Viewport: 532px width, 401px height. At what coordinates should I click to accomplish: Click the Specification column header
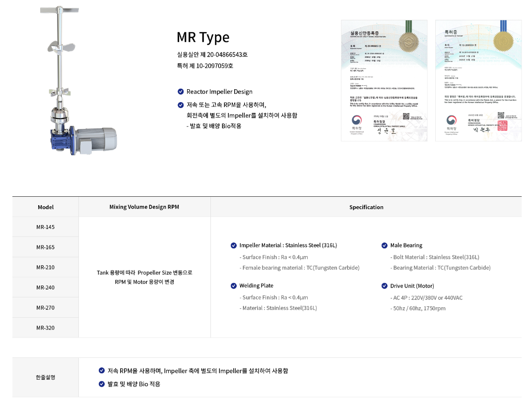pyautogui.click(x=366, y=207)
